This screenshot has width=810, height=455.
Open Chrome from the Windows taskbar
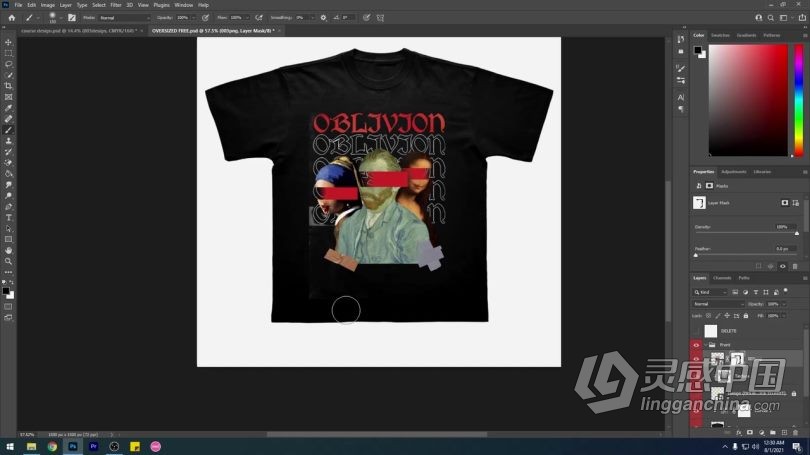(x=52, y=447)
